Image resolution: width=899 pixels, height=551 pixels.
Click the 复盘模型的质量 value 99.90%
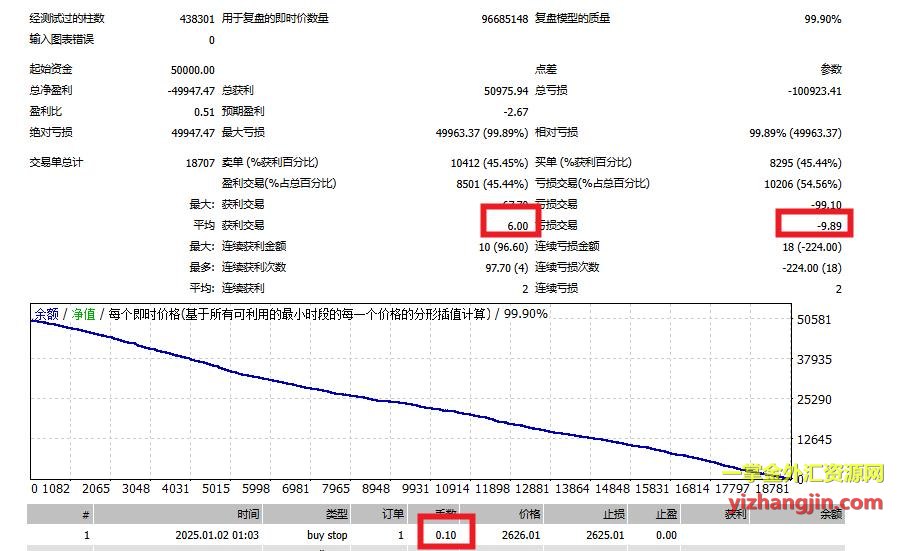822,18
